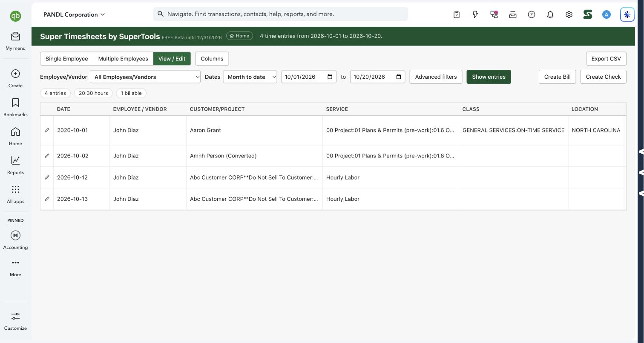Click the Home link in green header
This screenshot has height=343, width=644.
click(x=239, y=36)
